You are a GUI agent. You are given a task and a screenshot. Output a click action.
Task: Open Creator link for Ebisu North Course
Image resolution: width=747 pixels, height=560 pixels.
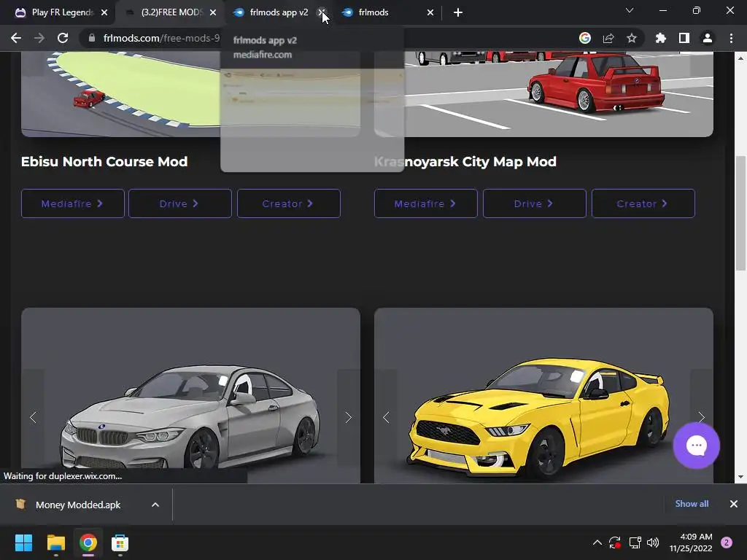click(289, 203)
